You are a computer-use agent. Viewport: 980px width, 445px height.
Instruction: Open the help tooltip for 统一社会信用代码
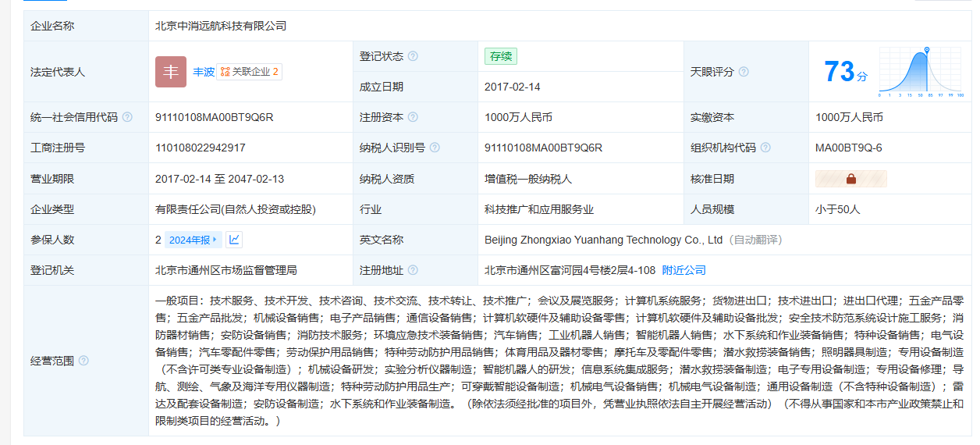click(x=127, y=117)
